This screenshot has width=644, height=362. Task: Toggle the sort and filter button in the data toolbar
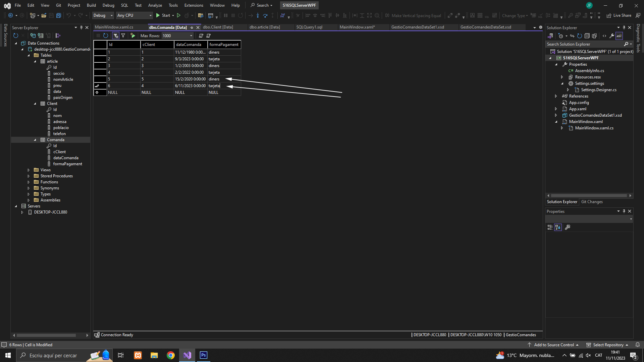pyautogui.click(x=116, y=36)
